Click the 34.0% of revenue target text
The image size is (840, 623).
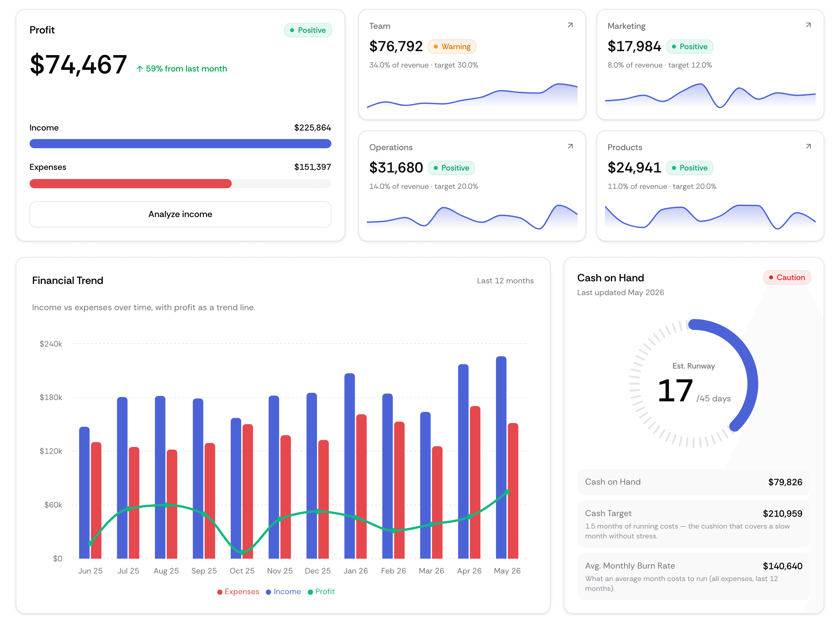[x=423, y=65]
